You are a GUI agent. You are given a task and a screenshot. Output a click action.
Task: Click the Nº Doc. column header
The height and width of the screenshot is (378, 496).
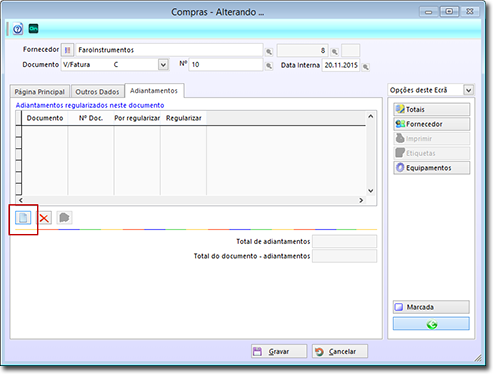[x=91, y=118]
